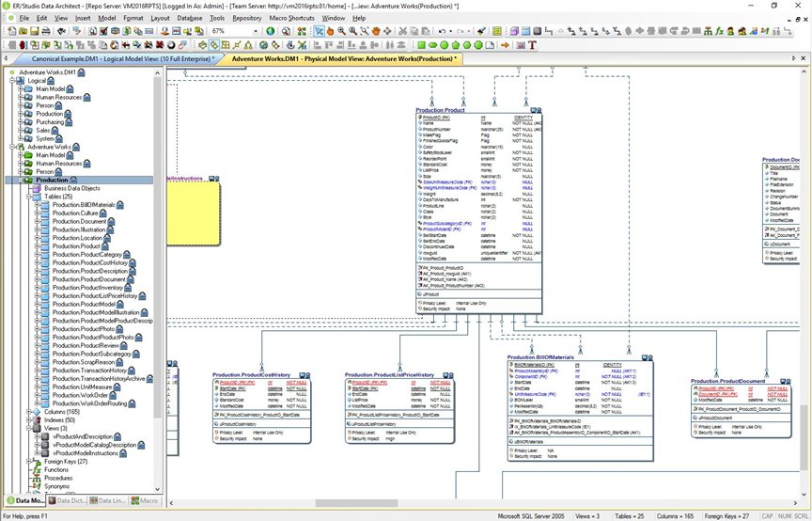The height and width of the screenshot is (521, 812).
Task: Click the Cut scissors icon
Action: click(402, 31)
